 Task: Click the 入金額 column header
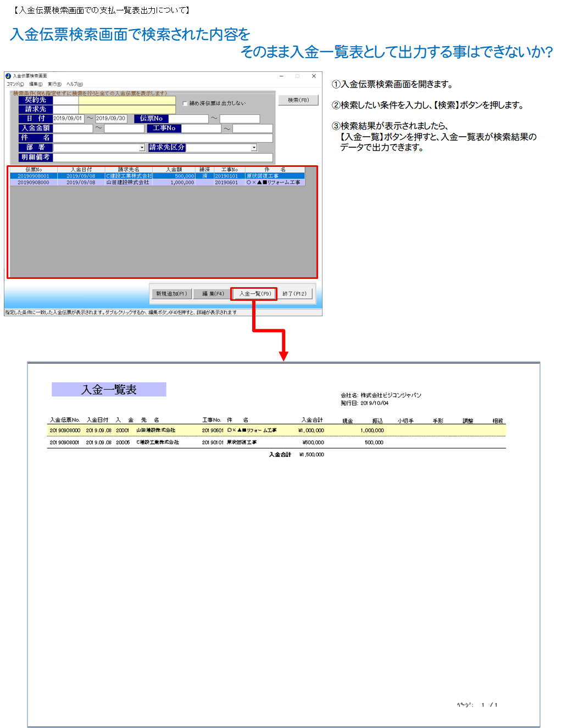tap(174, 170)
